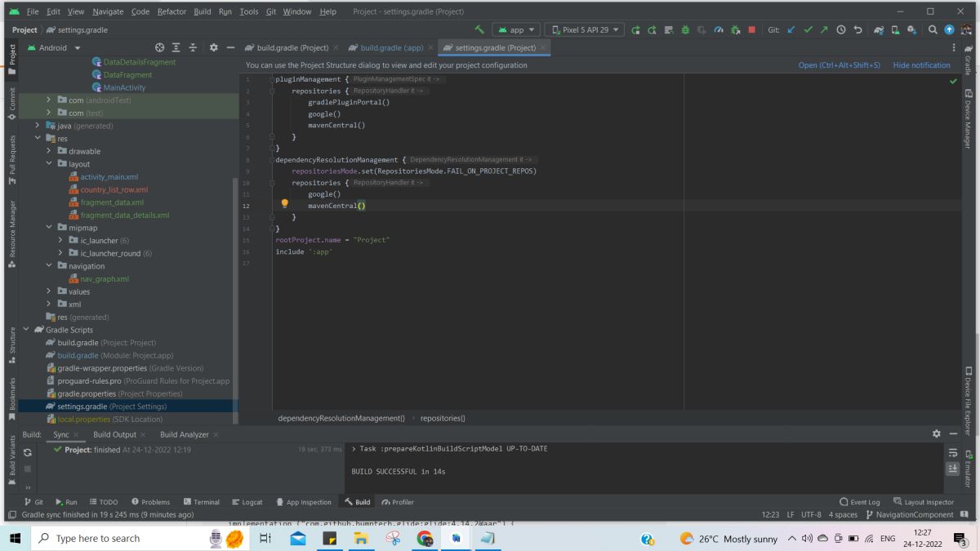Expand the drawable folder
This screenshot has height=551, width=980.
pos(49,151)
